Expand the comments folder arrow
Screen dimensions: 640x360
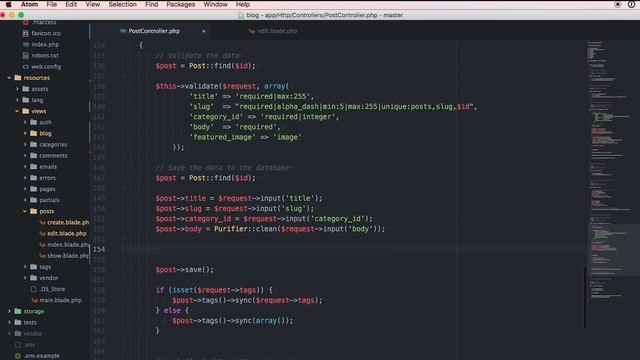25,156
